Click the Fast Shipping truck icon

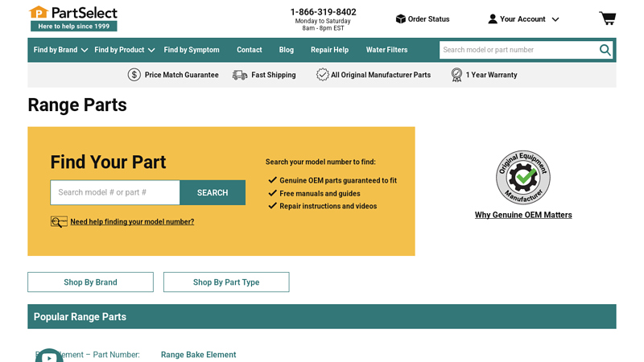240,75
